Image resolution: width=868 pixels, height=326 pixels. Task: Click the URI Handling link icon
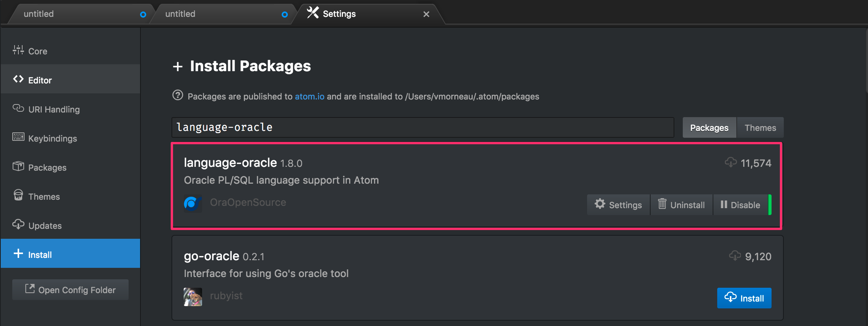pyautogui.click(x=18, y=108)
